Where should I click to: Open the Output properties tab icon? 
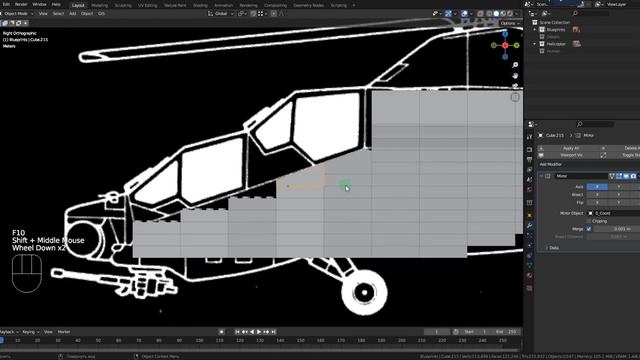tap(529, 160)
